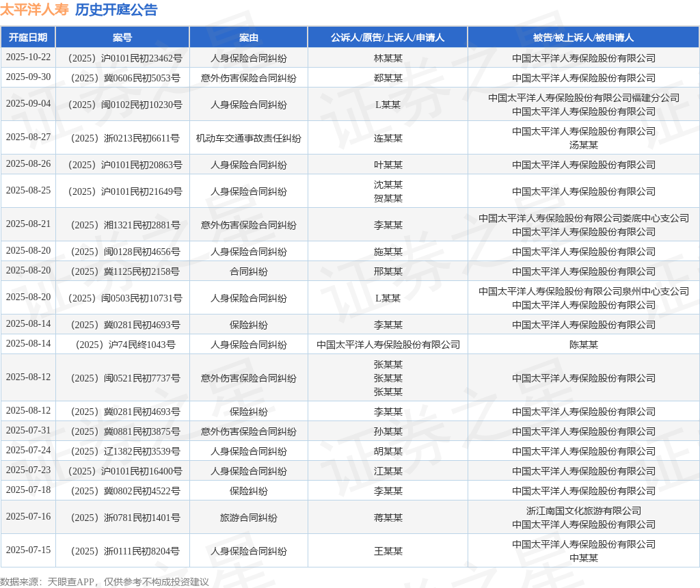Screen dimensions: 700x588
Task: Select case number 冀0802民初4522号
Action: [x=126, y=491]
